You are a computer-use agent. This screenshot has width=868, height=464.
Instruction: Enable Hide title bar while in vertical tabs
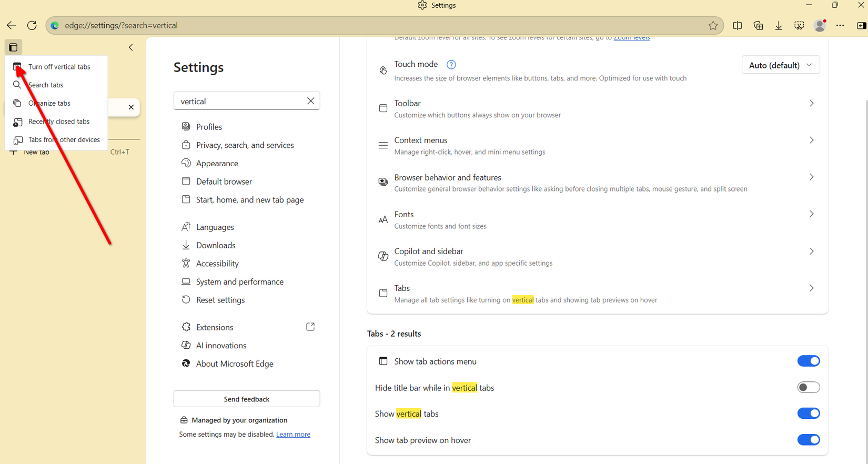(x=809, y=387)
